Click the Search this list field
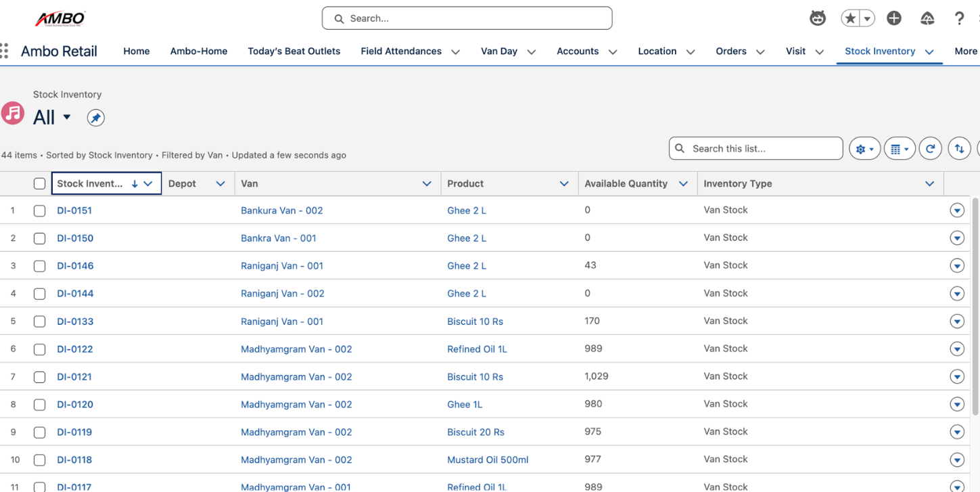Screen dimensions: 980x492 756,148
